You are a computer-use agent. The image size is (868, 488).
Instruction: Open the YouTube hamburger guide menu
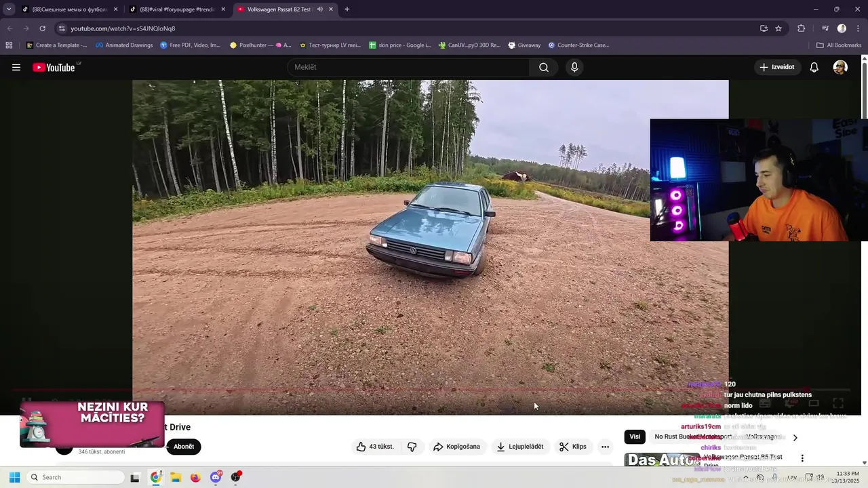point(16,67)
